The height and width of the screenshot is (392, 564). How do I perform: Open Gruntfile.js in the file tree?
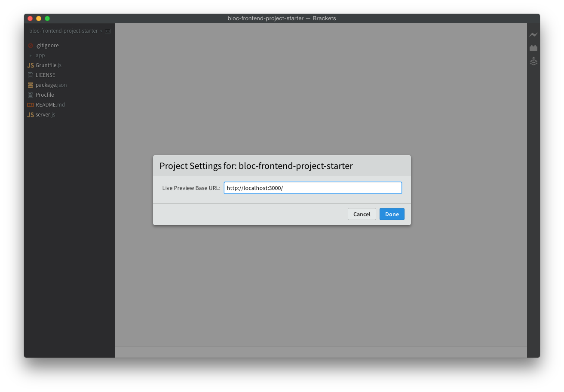pyautogui.click(x=49, y=65)
